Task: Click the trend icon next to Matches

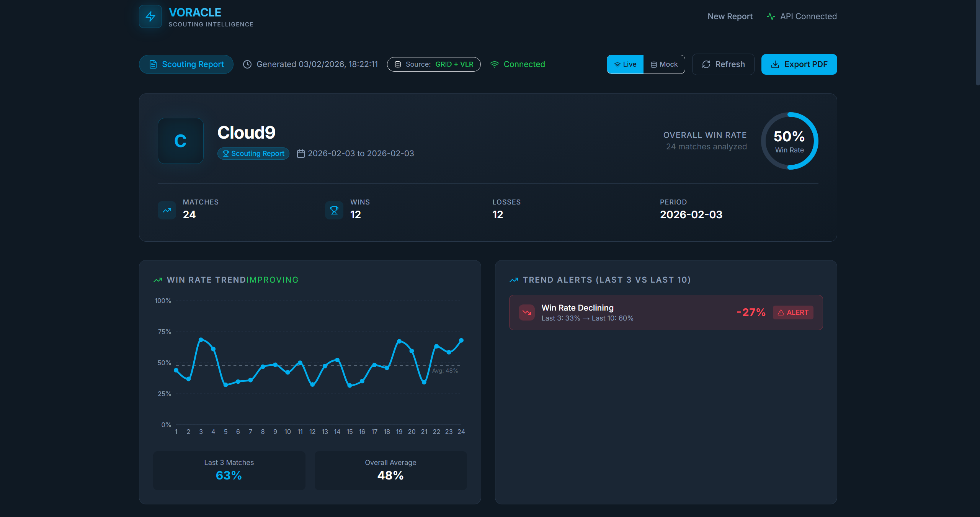Action: (x=167, y=210)
